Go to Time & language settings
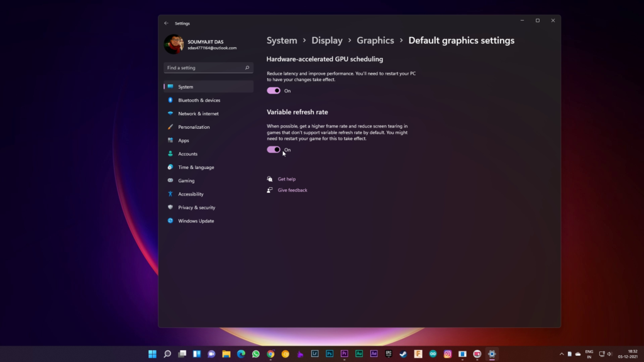Viewport: 644px width, 362px height. [x=208, y=167]
